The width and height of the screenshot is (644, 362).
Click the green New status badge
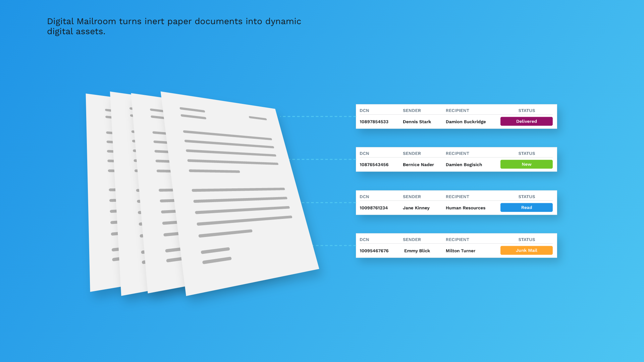click(526, 164)
